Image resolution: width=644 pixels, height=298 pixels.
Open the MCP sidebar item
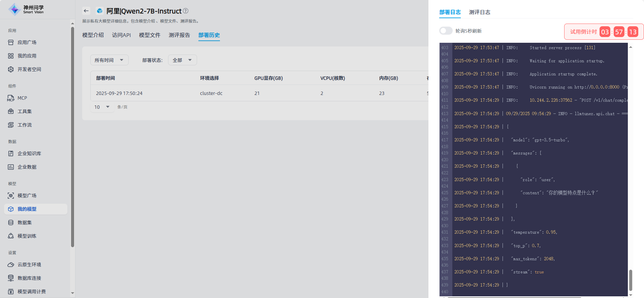point(22,98)
